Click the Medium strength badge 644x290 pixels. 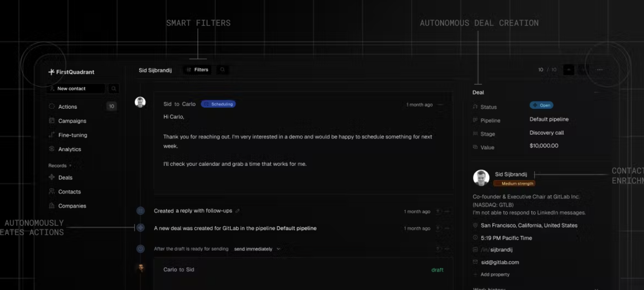pyautogui.click(x=514, y=184)
